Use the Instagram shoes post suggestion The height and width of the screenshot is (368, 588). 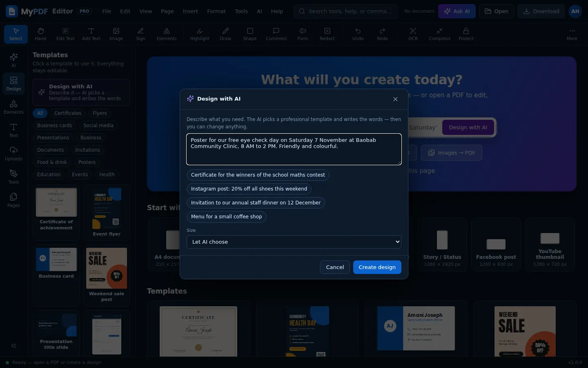pos(249,189)
